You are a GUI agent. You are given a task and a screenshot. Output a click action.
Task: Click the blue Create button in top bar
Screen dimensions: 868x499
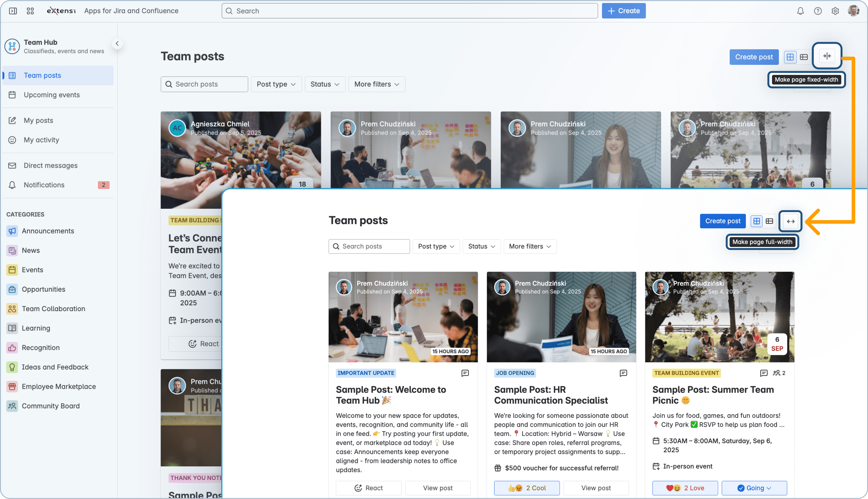624,11
